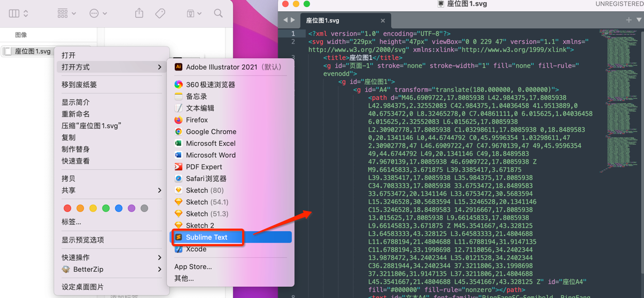Click 座位图1.svg file icon in Finder
Viewport: 644px width, 298px height.
8,51
